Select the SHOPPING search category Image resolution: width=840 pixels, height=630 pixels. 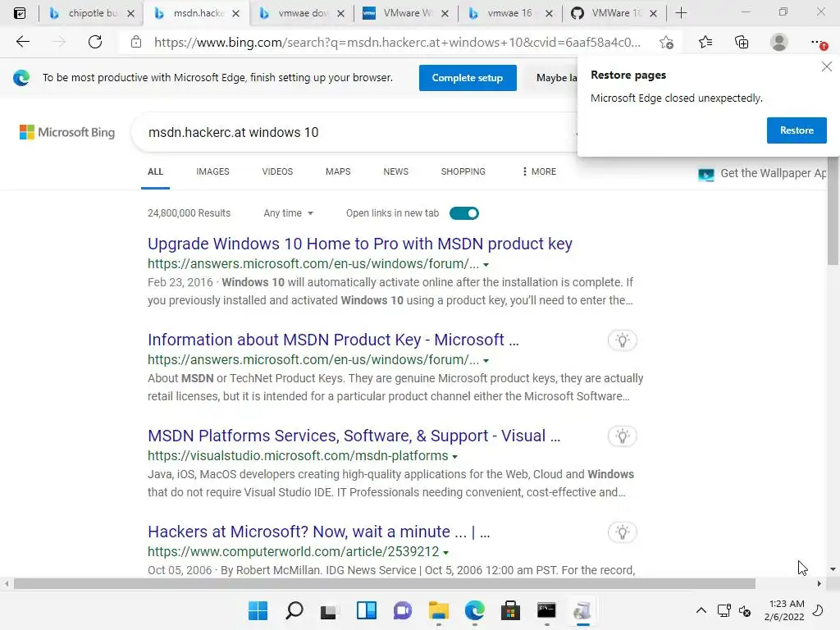pyautogui.click(x=463, y=171)
